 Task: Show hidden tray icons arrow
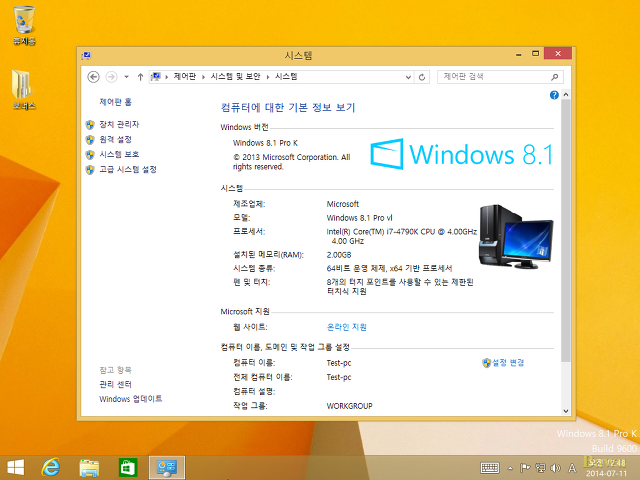point(510,468)
